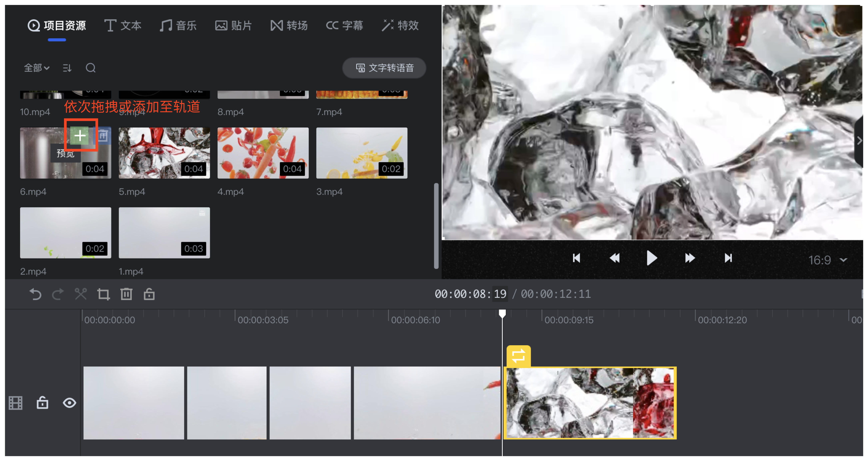Select the 1.mp4 thumbnail

[x=164, y=233]
